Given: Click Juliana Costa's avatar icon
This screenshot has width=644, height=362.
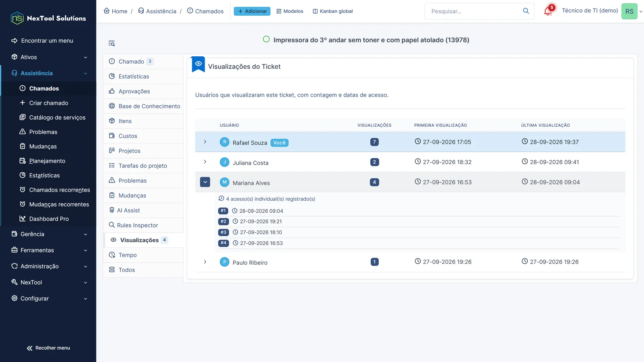Looking at the screenshot, I should [225, 162].
